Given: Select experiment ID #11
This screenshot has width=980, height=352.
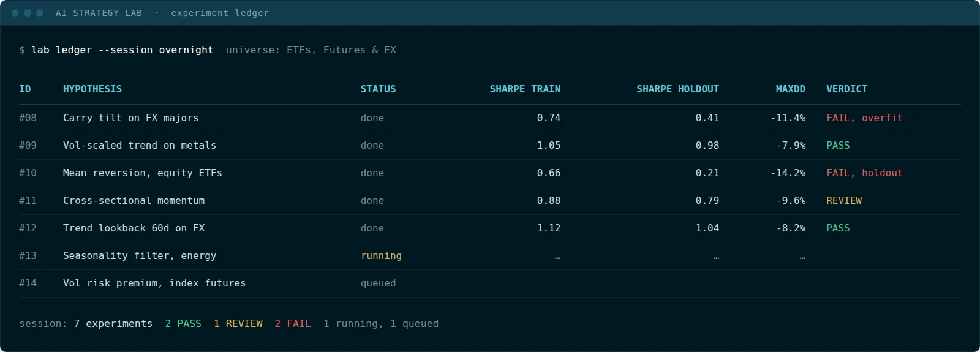Looking at the screenshot, I should [28, 201].
